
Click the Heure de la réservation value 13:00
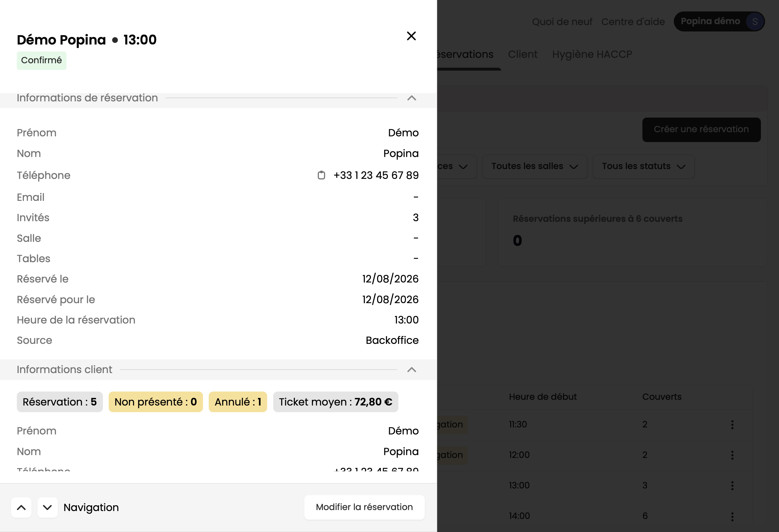(406, 320)
